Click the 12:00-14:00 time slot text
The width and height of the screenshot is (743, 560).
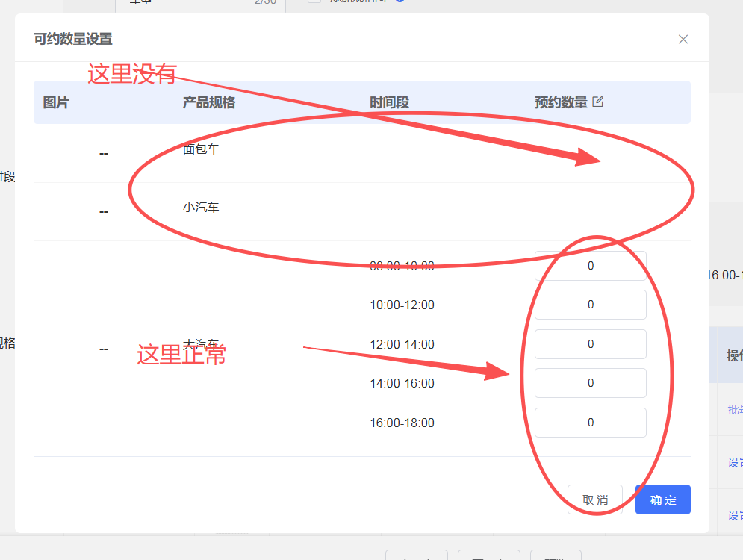point(402,344)
